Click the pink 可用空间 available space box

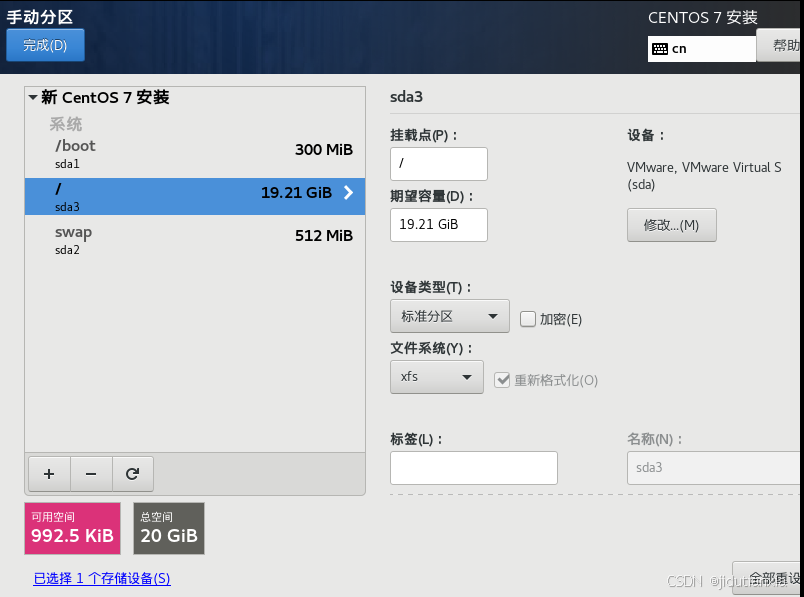coord(72,528)
